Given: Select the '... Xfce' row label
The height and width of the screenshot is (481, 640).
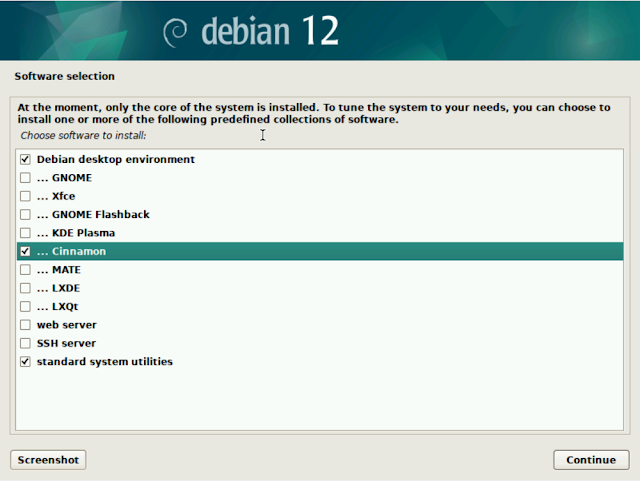Looking at the screenshot, I should tap(56, 196).
